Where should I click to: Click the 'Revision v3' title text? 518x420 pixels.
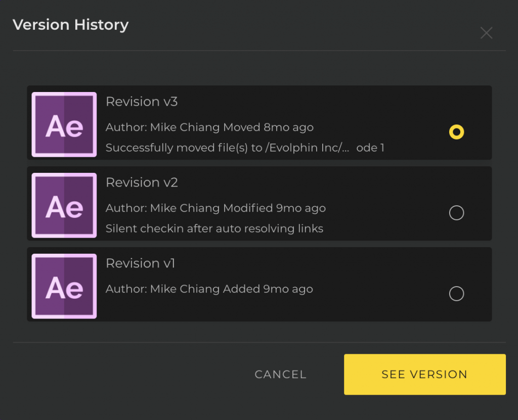pyautogui.click(x=142, y=102)
